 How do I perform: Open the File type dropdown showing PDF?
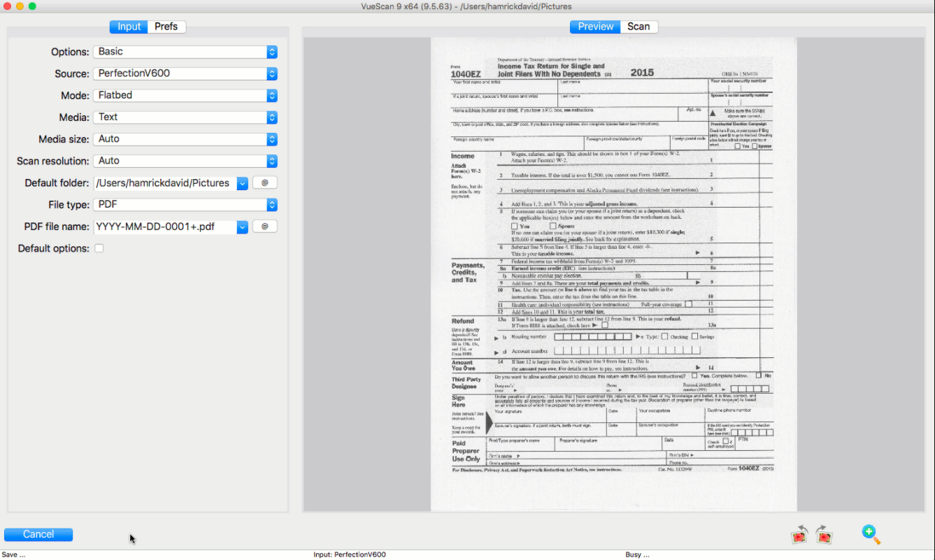[185, 205]
